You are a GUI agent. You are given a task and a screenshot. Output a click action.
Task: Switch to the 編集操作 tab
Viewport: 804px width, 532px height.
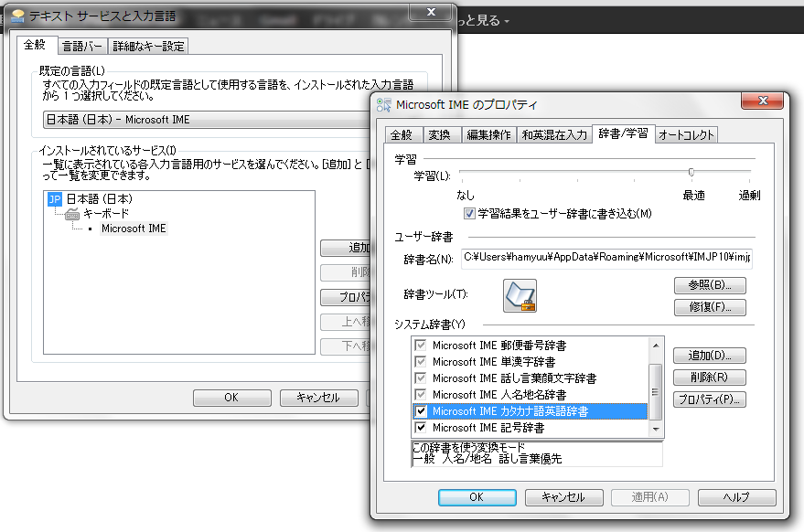click(488, 134)
